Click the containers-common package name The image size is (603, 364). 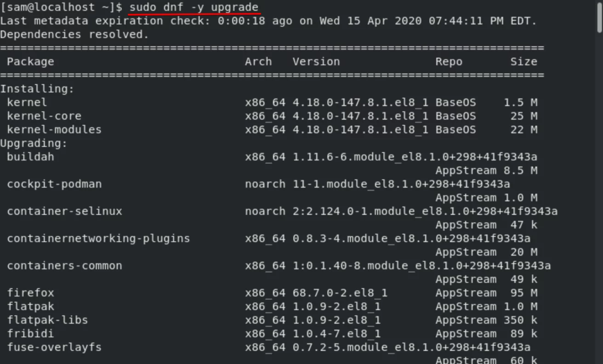pyautogui.click(x=64, y=266)
